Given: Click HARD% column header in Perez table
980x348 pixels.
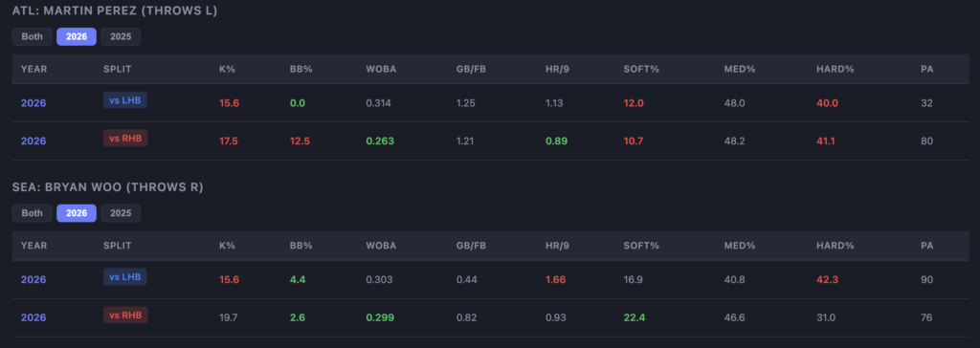Looking at the screenshot, I should [x=835, y=69].
